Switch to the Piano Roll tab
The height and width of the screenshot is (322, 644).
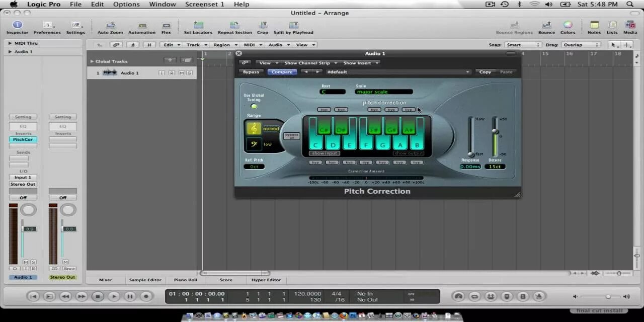[186, 280]
